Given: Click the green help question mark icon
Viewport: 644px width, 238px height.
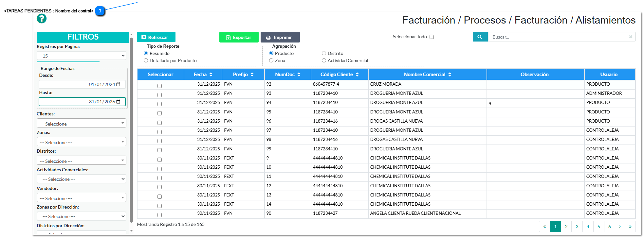Looking at the screenshot, I should point(42,19).
